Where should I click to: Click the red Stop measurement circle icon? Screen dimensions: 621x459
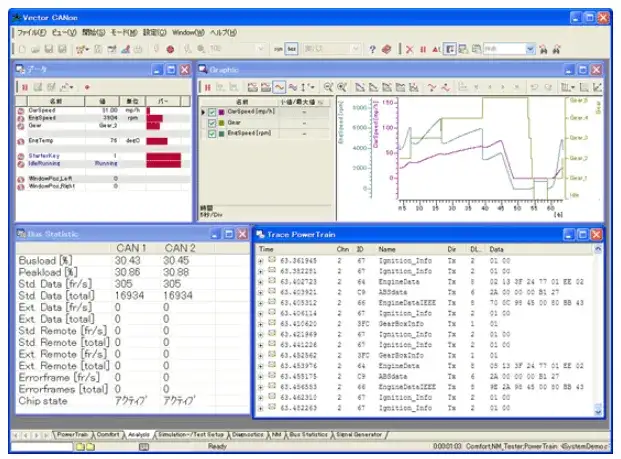pyautogui.click(x=170, y=50)
